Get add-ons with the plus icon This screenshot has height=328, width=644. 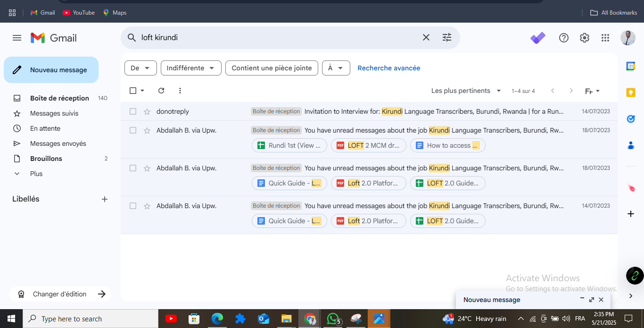coord(631,214)
